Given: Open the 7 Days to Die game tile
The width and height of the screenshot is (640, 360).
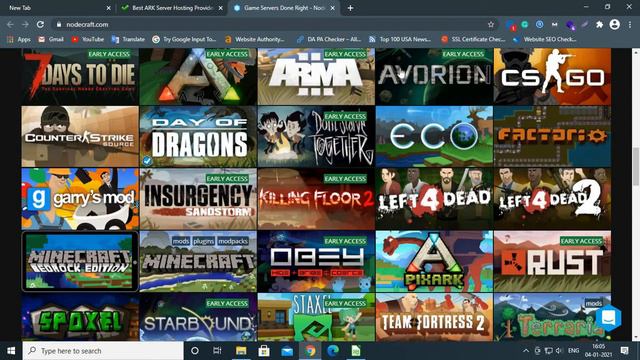Looking at the screenshot, I should [x=80, y=76].
